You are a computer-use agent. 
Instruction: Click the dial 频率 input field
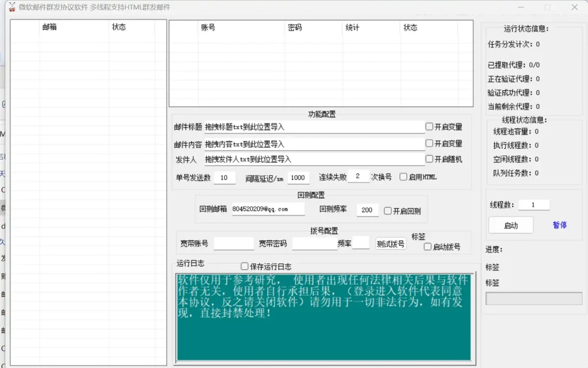361,242
